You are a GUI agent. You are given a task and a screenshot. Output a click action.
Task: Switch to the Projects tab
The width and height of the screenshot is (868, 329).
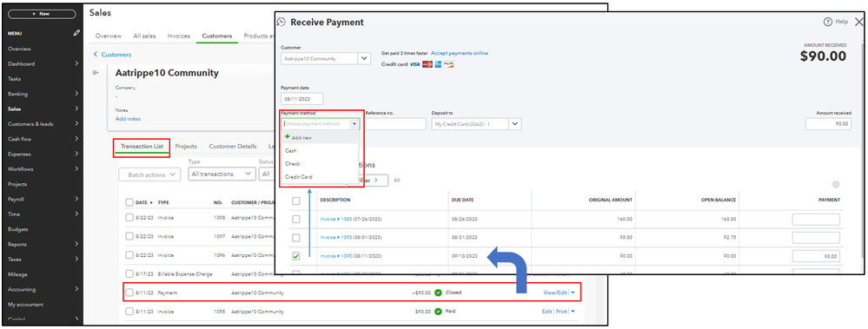coord(186,147)
